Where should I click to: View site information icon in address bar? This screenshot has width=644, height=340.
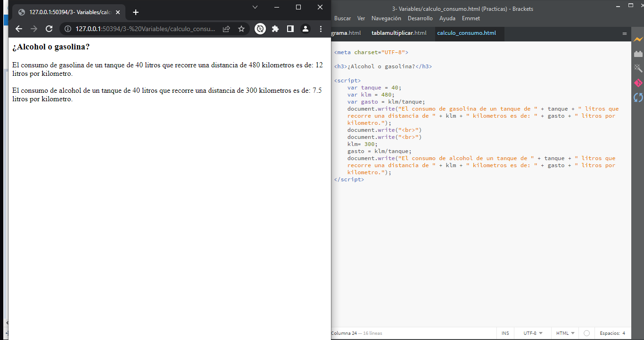[67, 29]
